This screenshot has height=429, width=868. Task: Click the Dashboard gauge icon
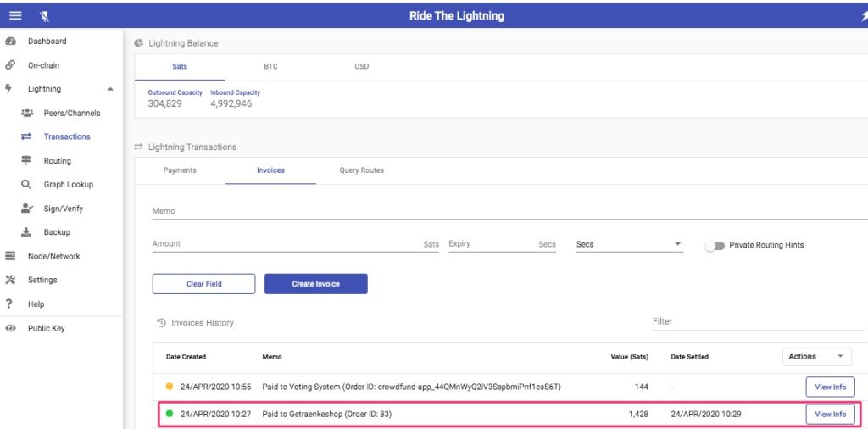(10, 42)
